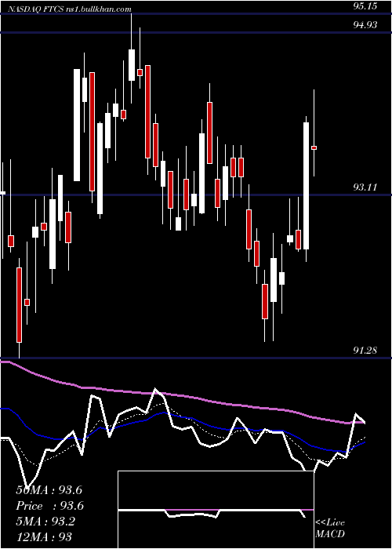Click the 91.28 price level label
The image size is (392, 549).
pos(365,350)
